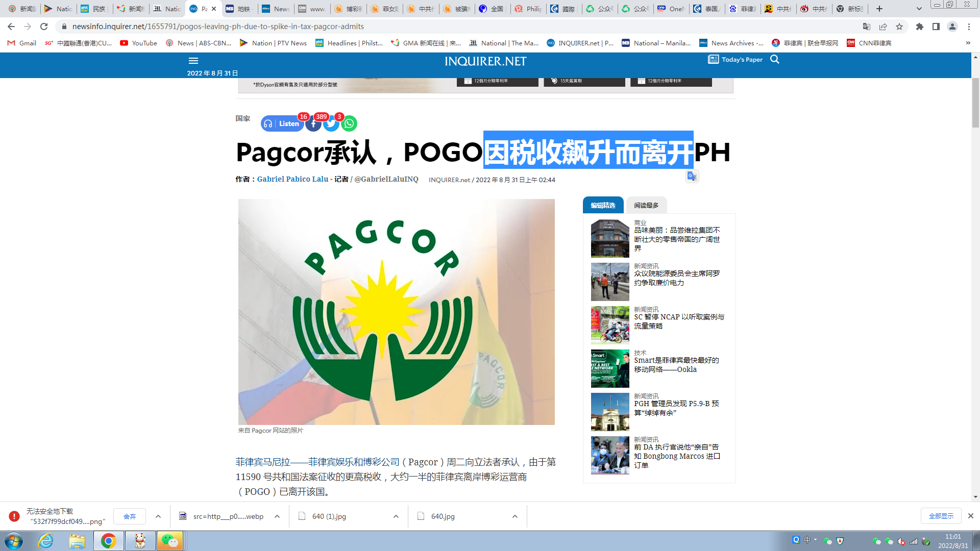Image resolution: width=980 pixels, height=551 pixels.
Task: Click the scrollbar down arrow
Action: (x=975, y=496)
